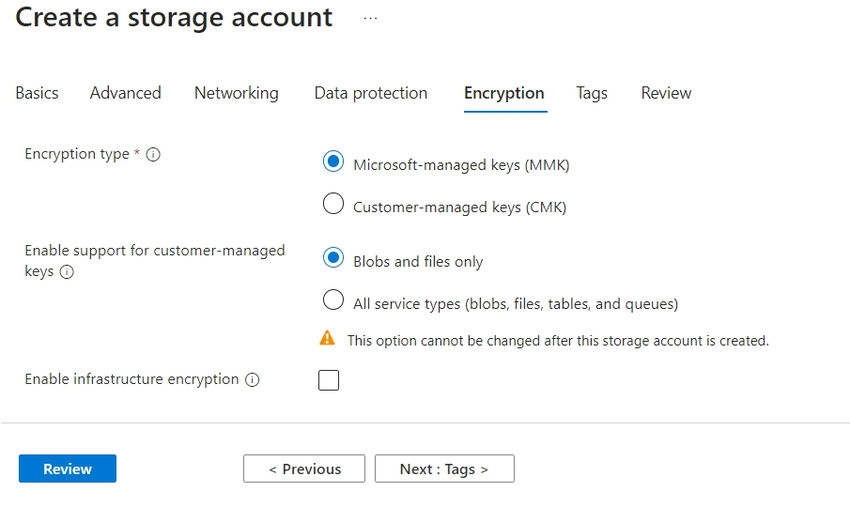Screen dimensions: 850x507
Task: Show info about customer-managed keys support
Action: [67, 272]
